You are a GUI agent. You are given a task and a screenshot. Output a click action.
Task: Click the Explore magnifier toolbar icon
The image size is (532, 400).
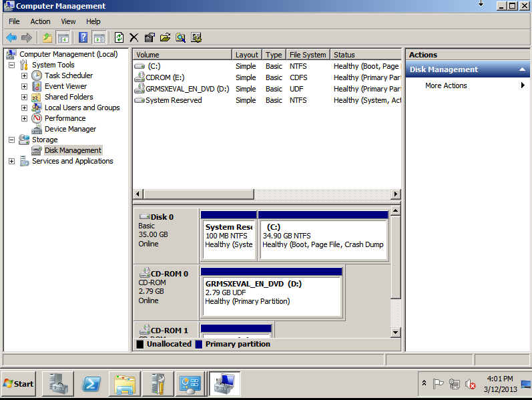pos(180,37)
